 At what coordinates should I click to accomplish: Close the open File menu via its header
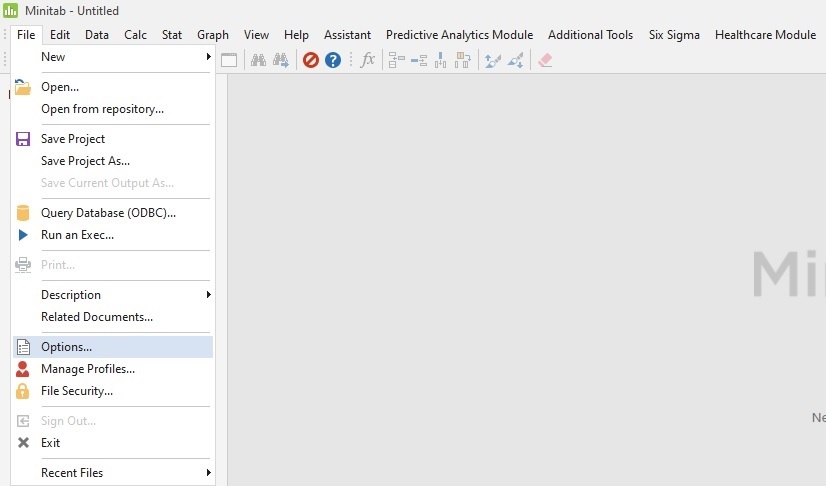[x=26, y=35]
